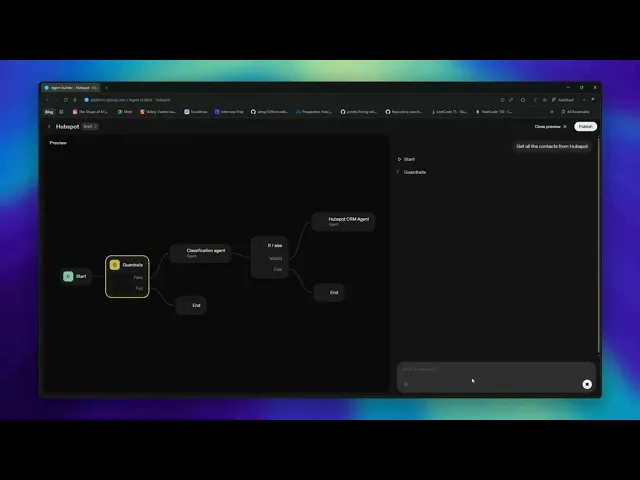
Task: Select the If / else node
Action: 270,257
